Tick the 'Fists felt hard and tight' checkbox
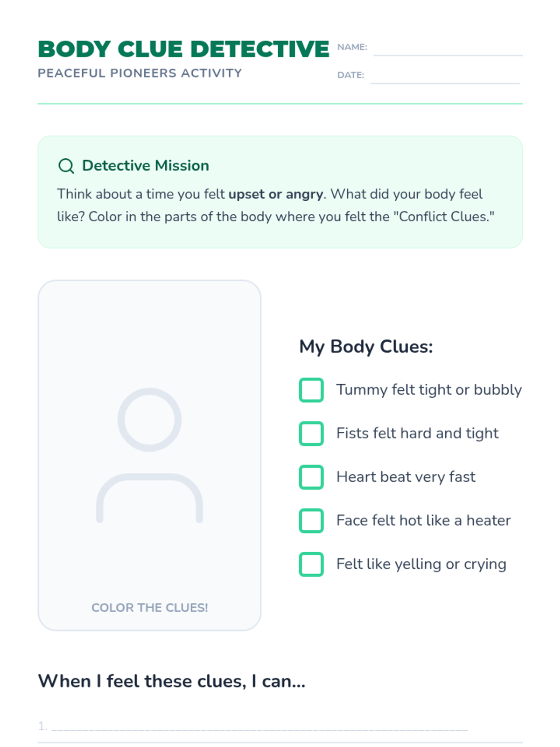This screenshot has width=560, height=747. pyautogui.click(x=311, y=433)
